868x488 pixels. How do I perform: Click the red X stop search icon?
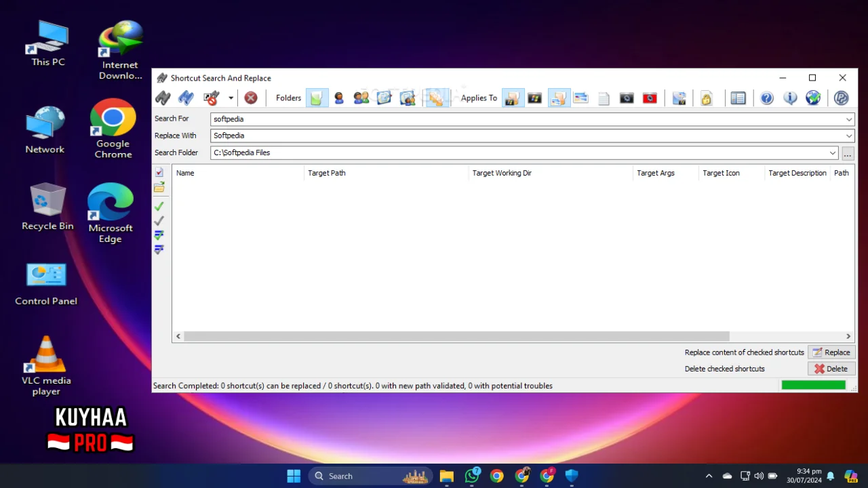click(251, 98)
